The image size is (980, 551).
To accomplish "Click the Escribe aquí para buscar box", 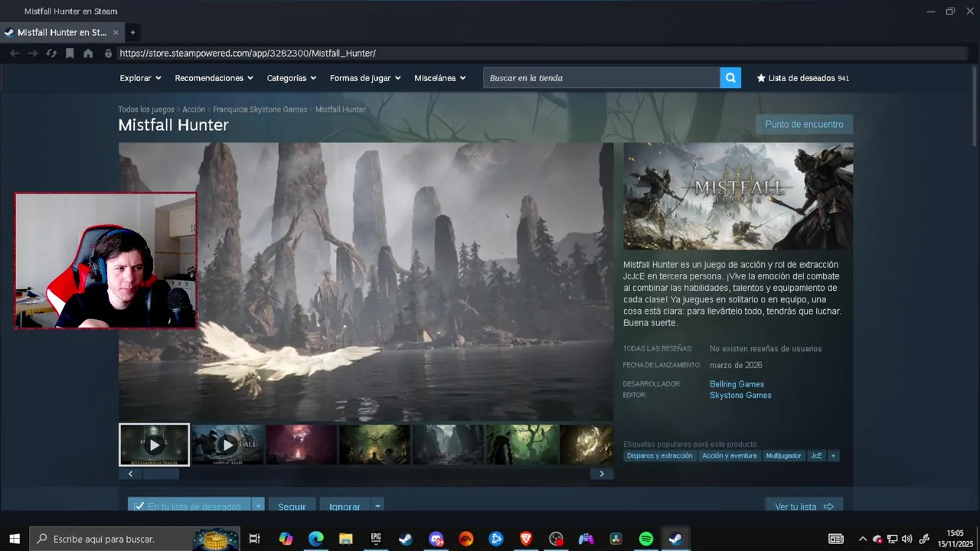I will click(x=134, y=539).
